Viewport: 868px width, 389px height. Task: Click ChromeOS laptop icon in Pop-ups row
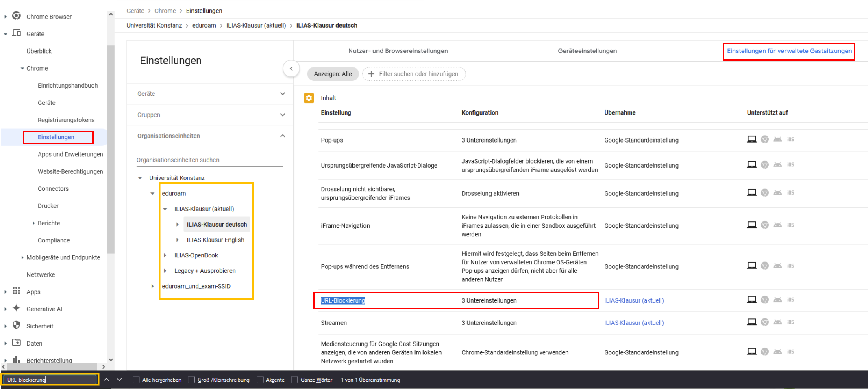click(x=752, y=139)
